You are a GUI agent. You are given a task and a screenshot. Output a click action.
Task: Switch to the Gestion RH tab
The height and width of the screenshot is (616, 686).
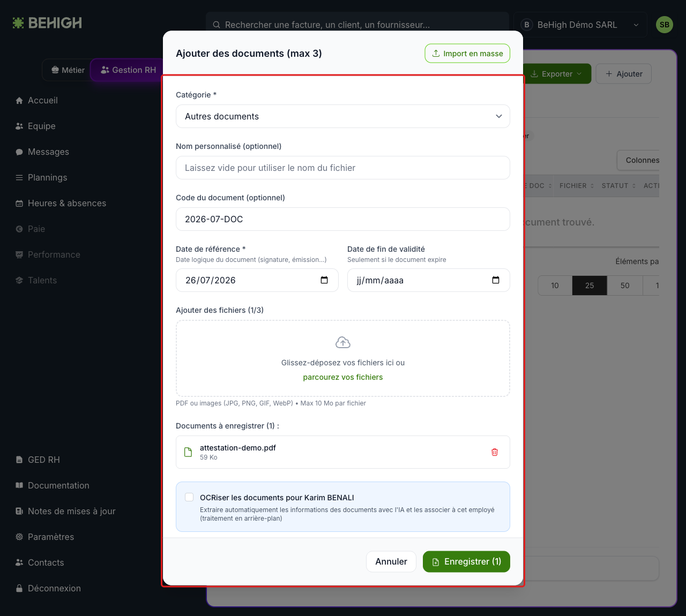129,70
